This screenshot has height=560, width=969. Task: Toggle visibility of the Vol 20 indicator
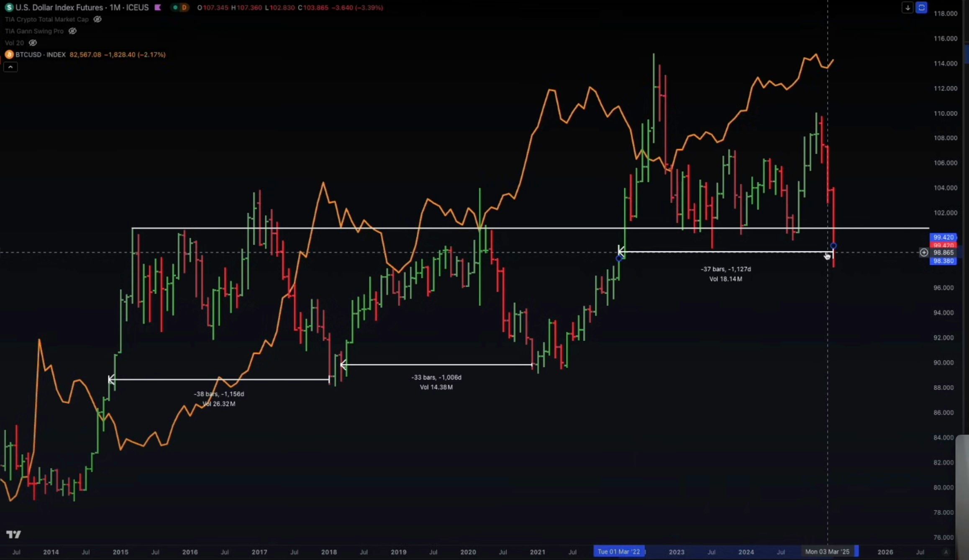[x=32, y=43]
